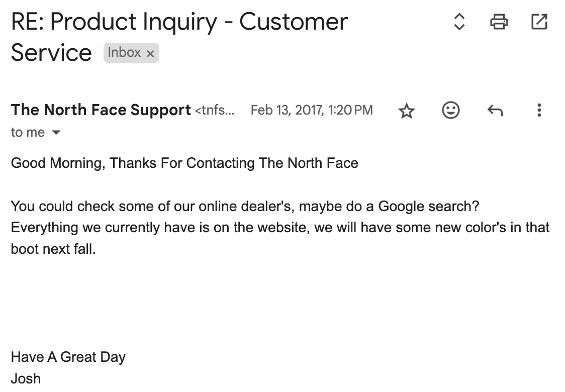This screenshot has width=565, height=392.
Task: Click the truncated sender email address tnfs
Action: tap(215, 110)
